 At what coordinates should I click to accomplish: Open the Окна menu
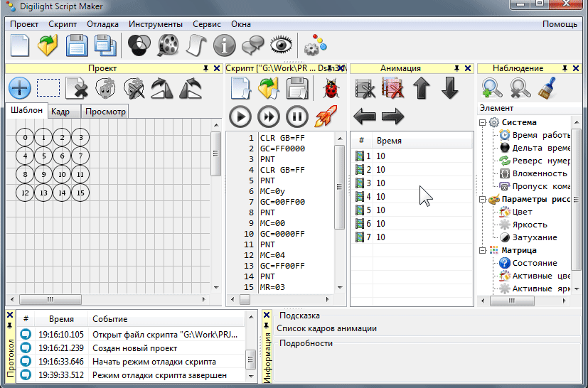pos(241,24)
